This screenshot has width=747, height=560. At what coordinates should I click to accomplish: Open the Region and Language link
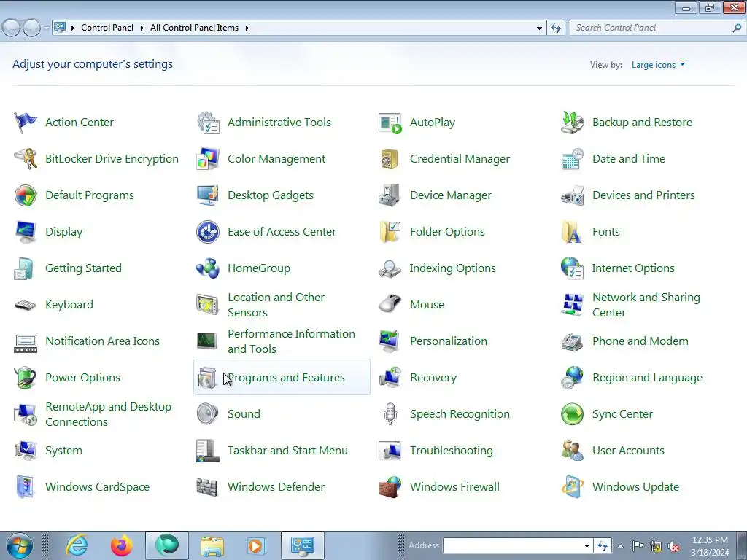coord(648,378)
